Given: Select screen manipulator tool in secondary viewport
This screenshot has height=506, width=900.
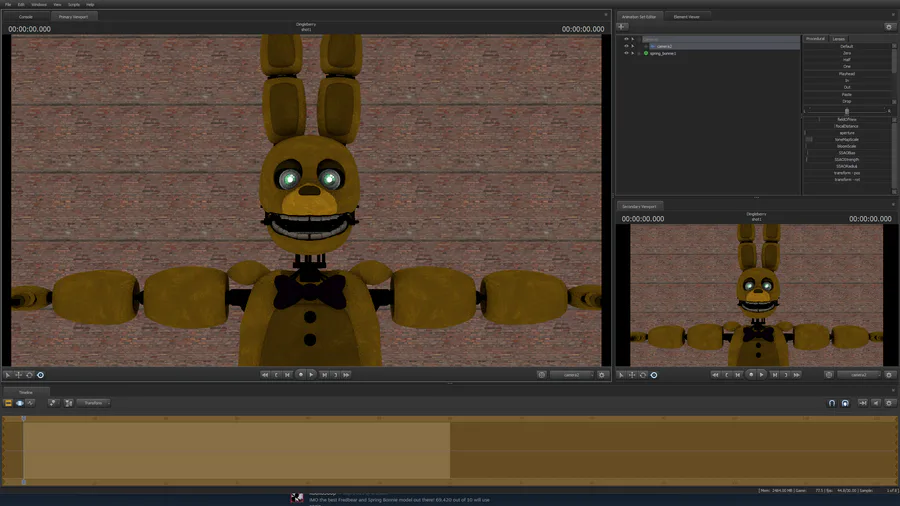Looking at the screenshot, I should (654, 375).
